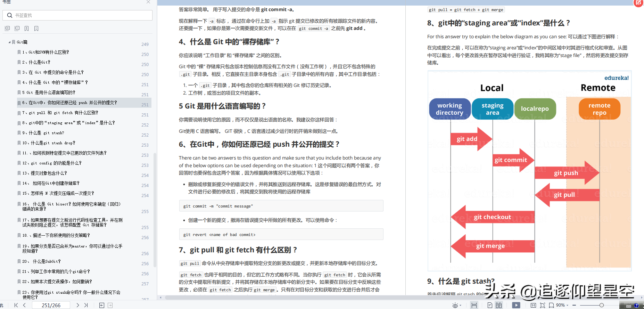
Task: Go to the next page
Action: (x=77, y=305)
